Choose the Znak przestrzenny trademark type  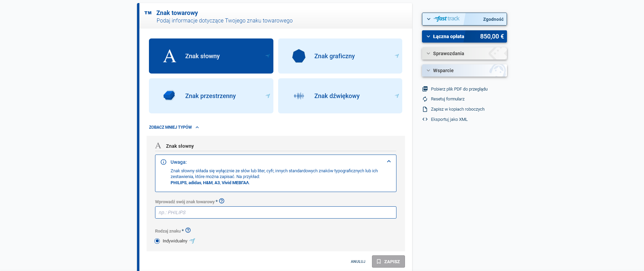(x=211, y=96)
